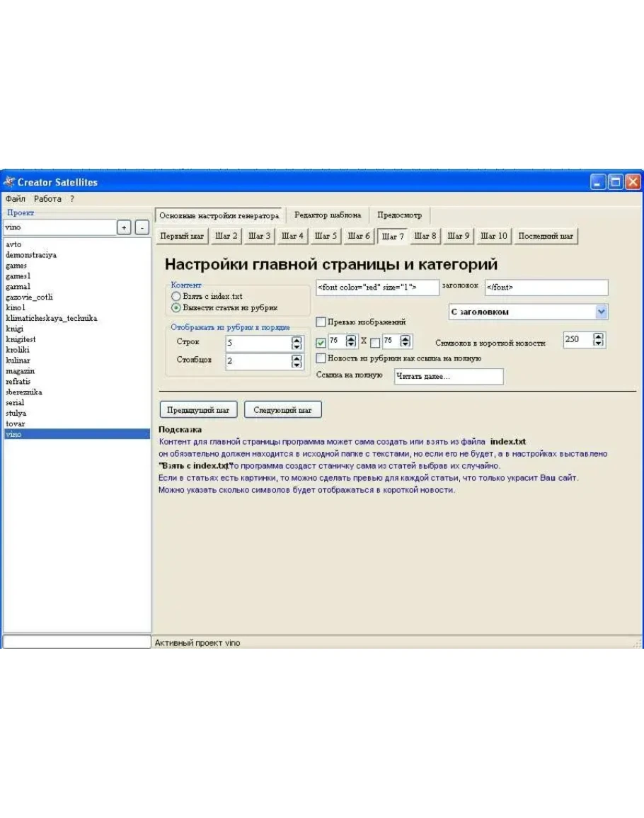Maximize the Creator Satellites window
Viewport: 644px width, 818px height.
coord(616,182)
